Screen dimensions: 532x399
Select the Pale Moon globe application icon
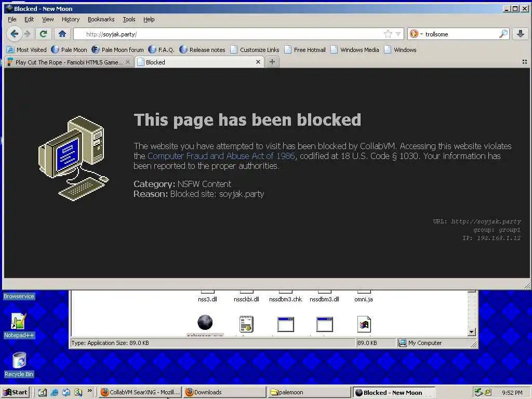(x=205, y=323)
